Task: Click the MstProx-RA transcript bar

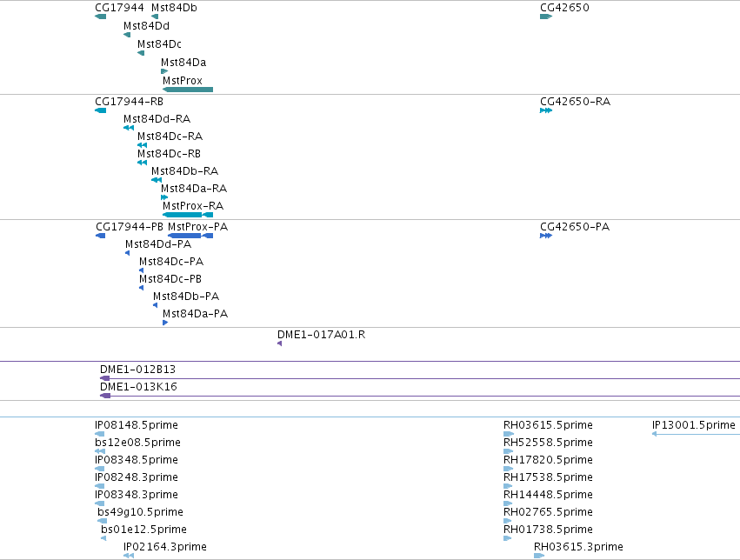Action: tap(188, 215)
